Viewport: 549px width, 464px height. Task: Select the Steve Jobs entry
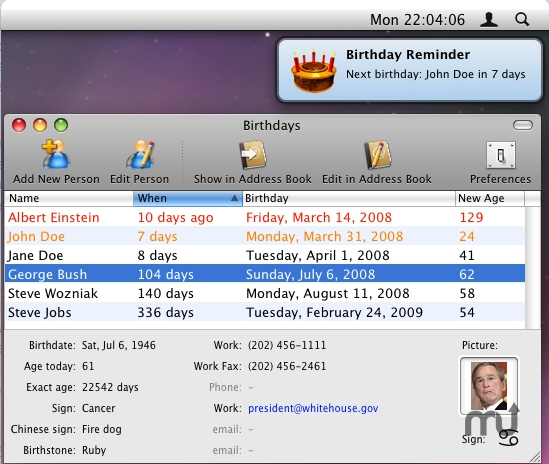click(x=265, y=312)
